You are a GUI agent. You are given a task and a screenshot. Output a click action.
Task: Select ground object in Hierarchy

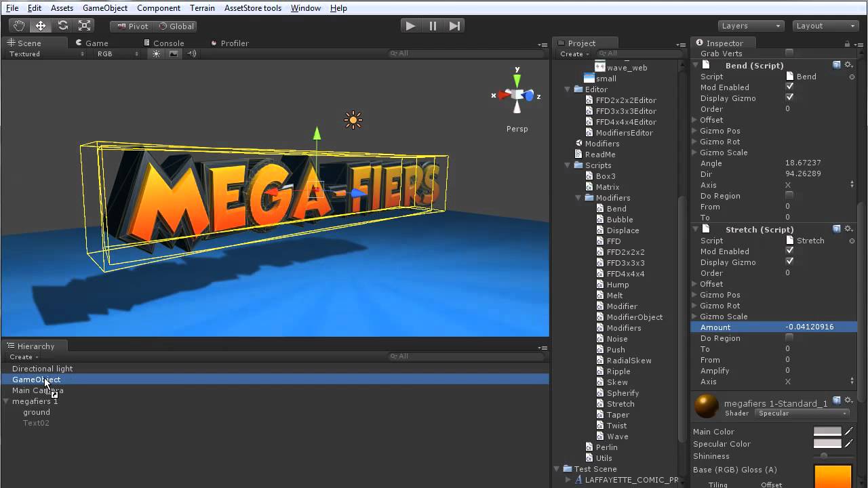coord(37,412)
